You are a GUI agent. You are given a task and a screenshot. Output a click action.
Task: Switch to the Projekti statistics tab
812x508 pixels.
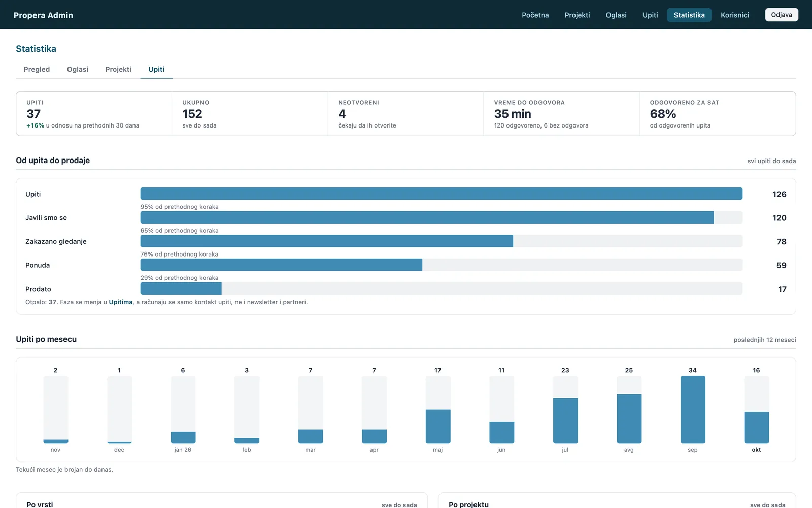pyautogui.click(x=118, y=69)
